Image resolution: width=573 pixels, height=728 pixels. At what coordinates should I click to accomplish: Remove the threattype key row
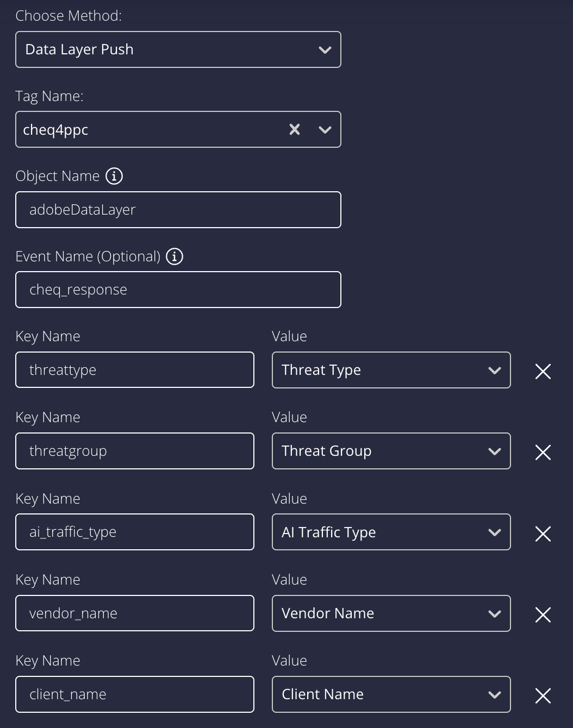coord(543,371)
